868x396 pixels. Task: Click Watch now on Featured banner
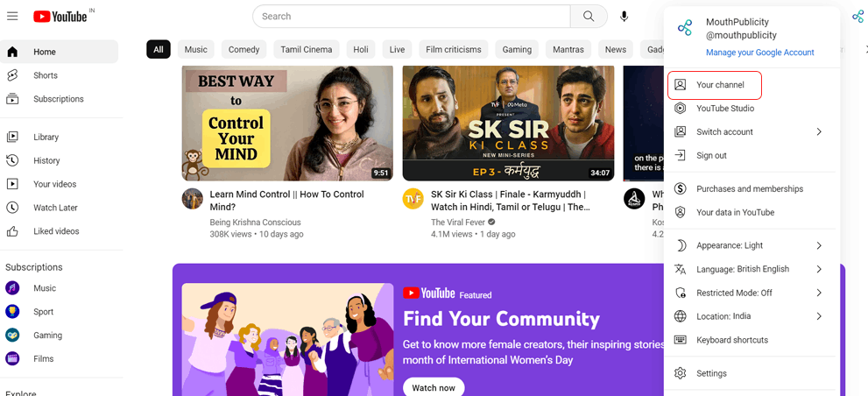[434, 387]
